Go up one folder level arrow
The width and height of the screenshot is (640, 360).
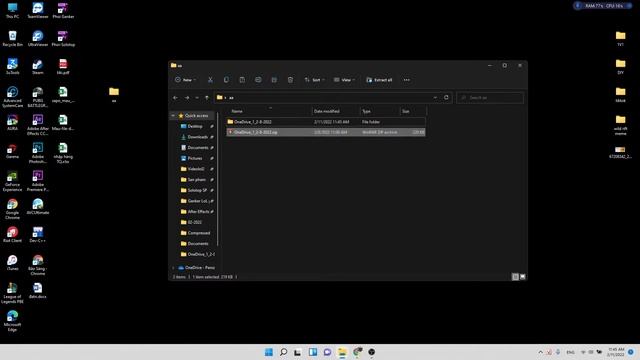pyautogui.click(x=207, y=98)
